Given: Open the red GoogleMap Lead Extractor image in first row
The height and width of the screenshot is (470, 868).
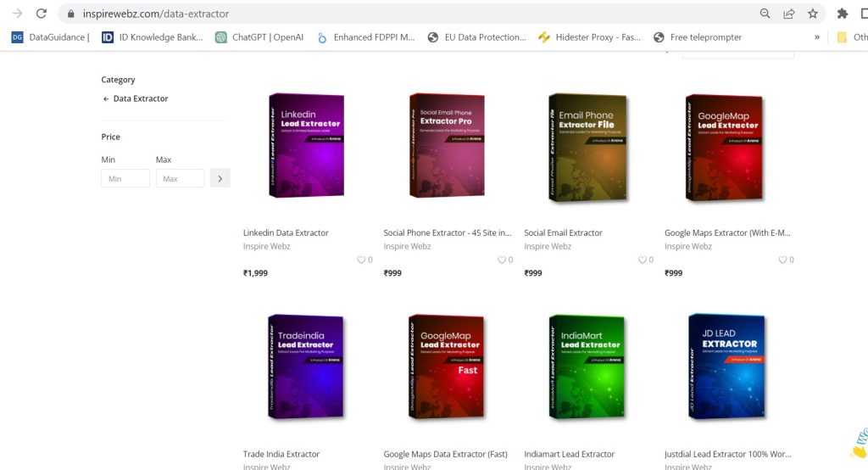Looking at the screenshot, I should point(725,148).
